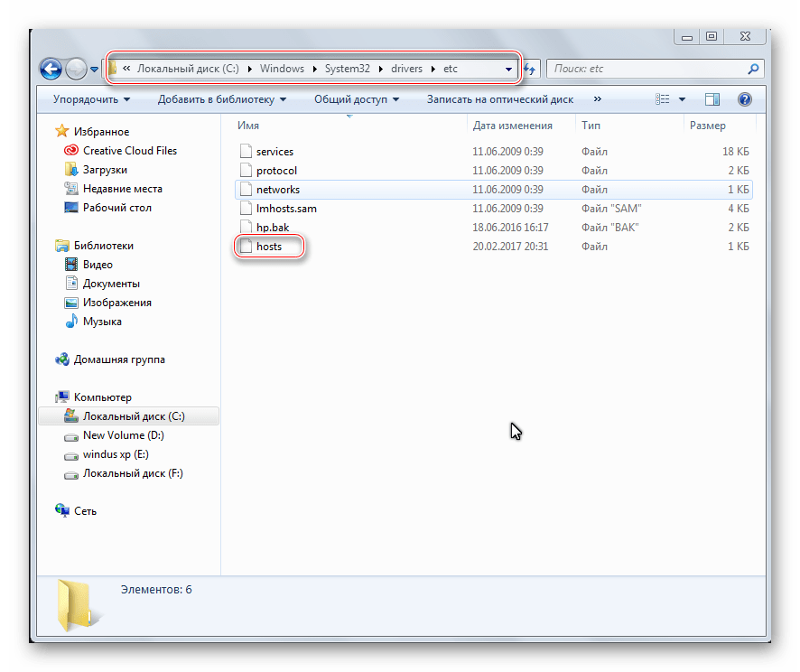Screen dimensions: 800x672
Task: Open 'Добавить в библиотеку' menu
Action: (x=222, y=99)
